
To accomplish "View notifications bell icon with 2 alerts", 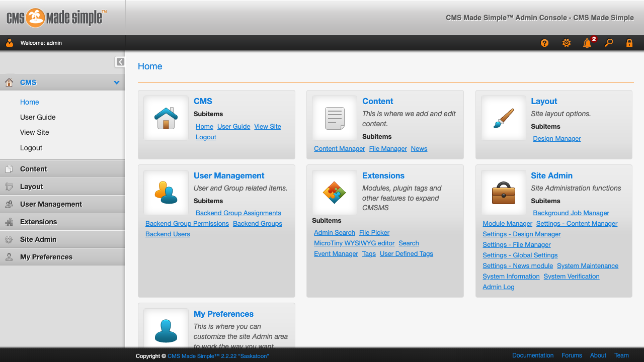I will [588, 43].
